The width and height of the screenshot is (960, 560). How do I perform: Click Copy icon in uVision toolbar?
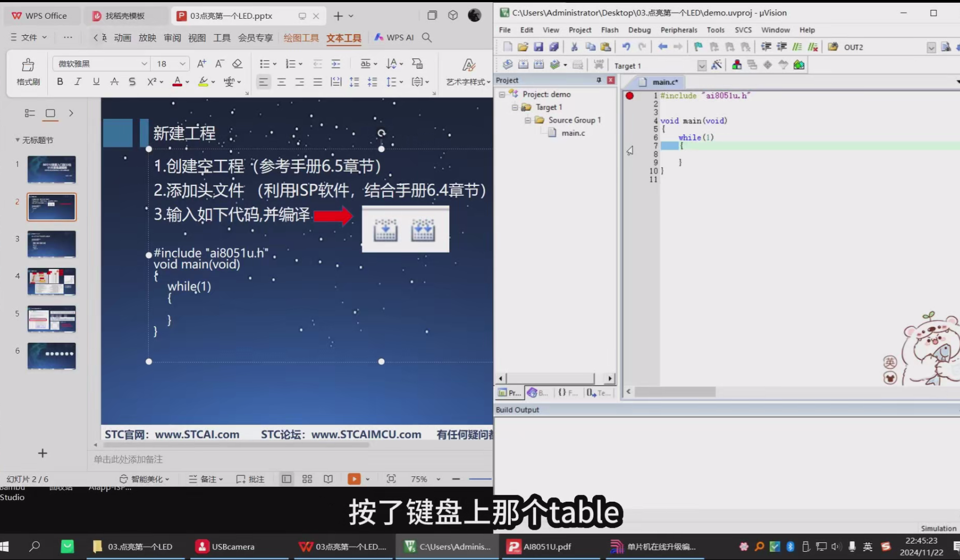pyautogui.click(x=590, y=47)
